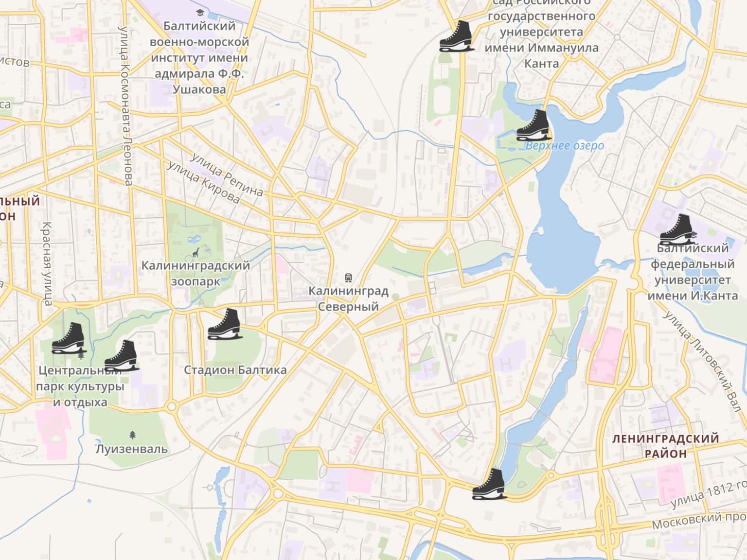Viewport: 747px width, 560px height.
Task: Click the skate marker beside botanical garden label
Action: point(457,36)
